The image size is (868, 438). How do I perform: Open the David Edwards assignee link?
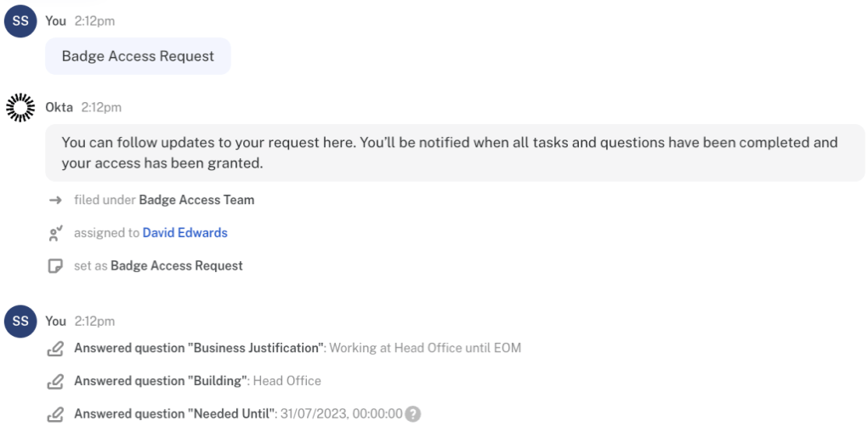click(x=184, y=233)
